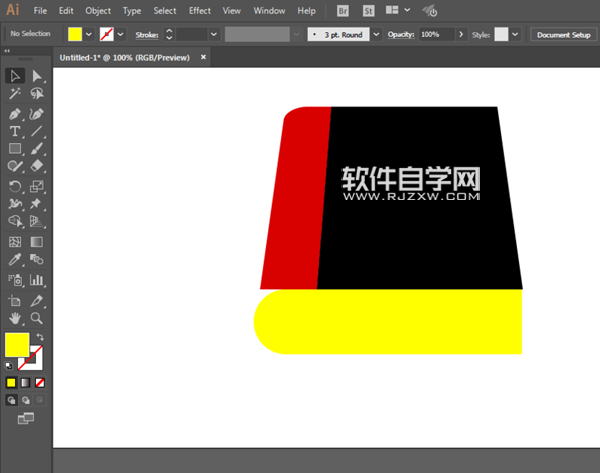Open the Object menu

click(98, 11)
